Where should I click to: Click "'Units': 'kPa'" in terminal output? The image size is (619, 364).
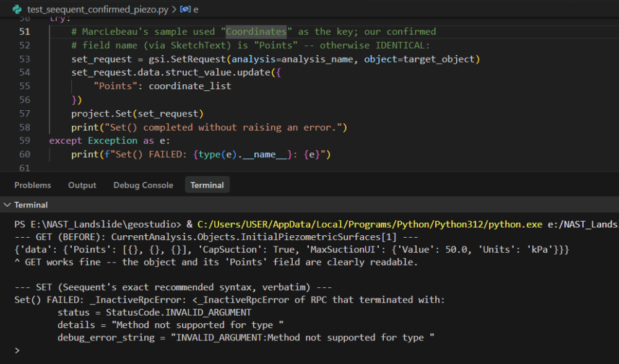click(519, 250)
